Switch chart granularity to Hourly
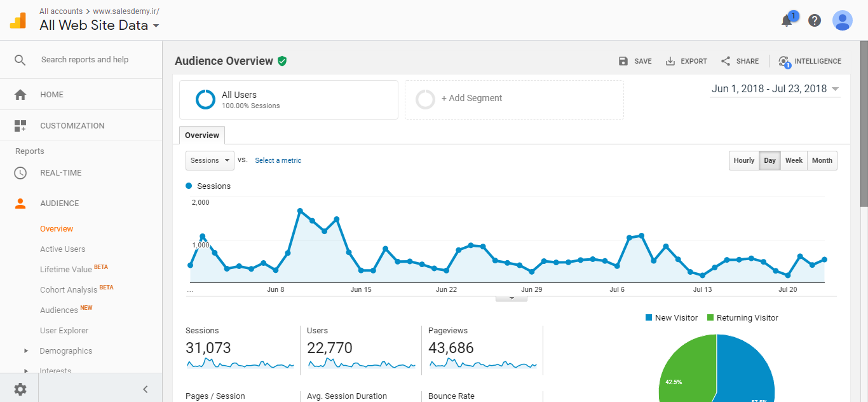Image resolution: width=868 pixels, height=402 pixels. click(743, 160)
